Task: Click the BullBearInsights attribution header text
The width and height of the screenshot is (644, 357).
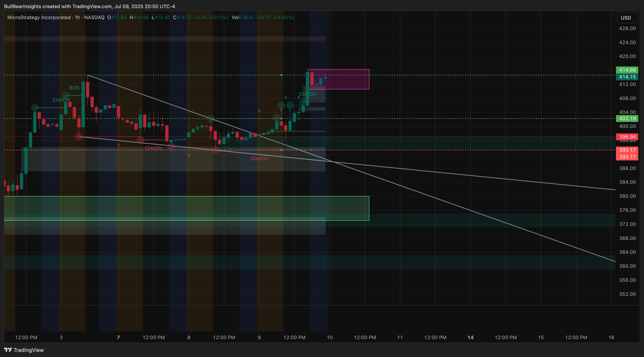Action: pyautogui.click(x=89, y=6)
